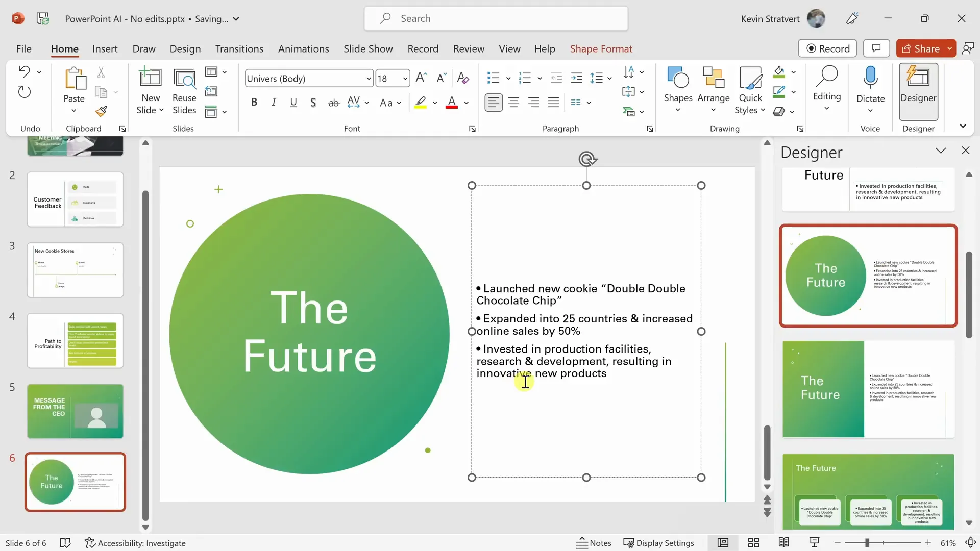Fit slide to current window
Screen dimensions: 980x551
pos(970,543)
